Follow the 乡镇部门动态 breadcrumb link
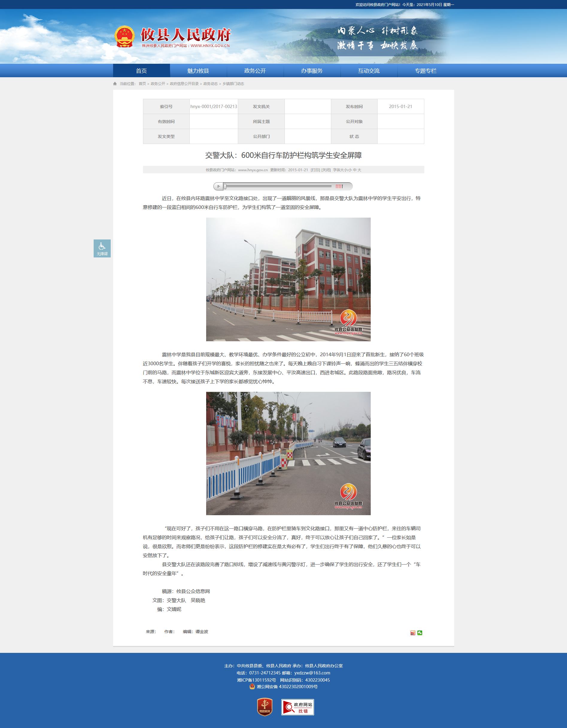 pyautogui.click(x=233, y=84)
